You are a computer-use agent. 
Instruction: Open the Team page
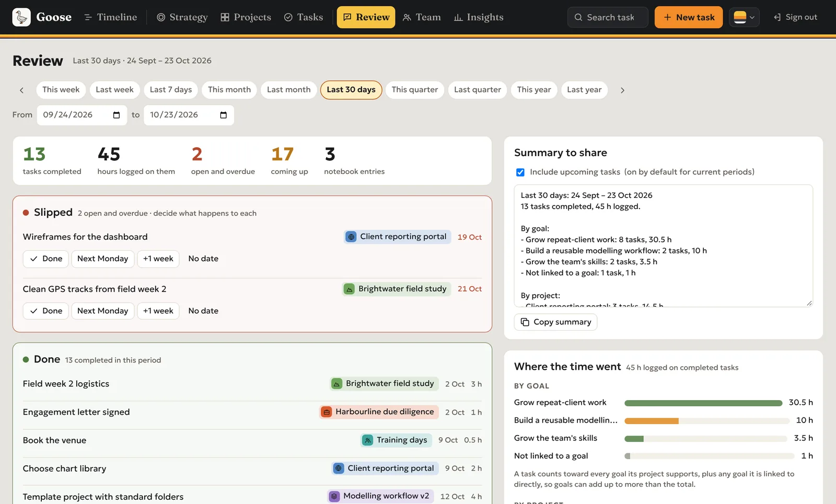pyautogui.click(x=422, y=17)
